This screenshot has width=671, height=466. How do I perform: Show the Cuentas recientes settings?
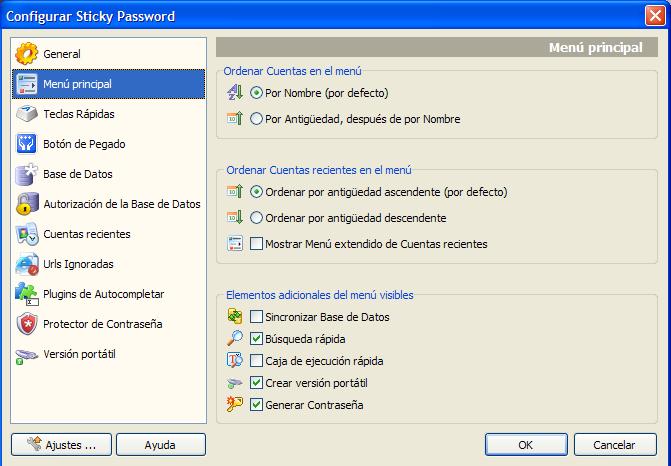click(109, 234)
